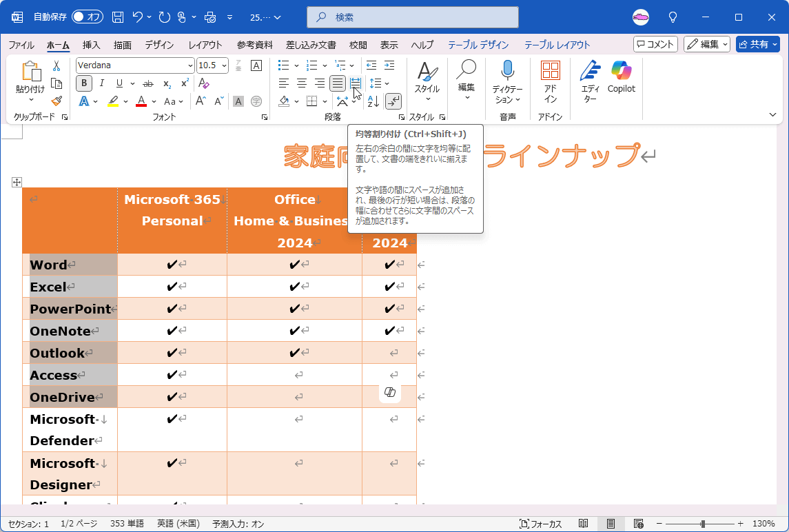Open the font size dropdown 10.5
The image size is (789, 532).
[224, 65]
